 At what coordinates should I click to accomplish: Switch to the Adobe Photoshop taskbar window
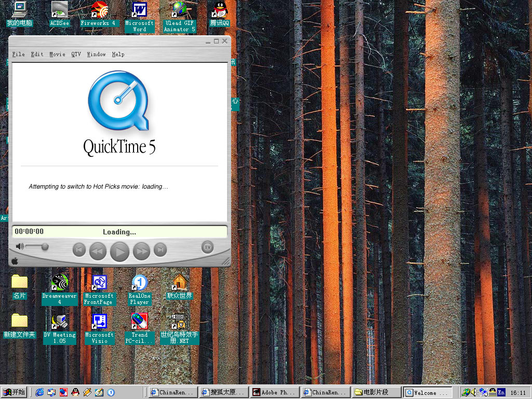(x=275, y=392)
